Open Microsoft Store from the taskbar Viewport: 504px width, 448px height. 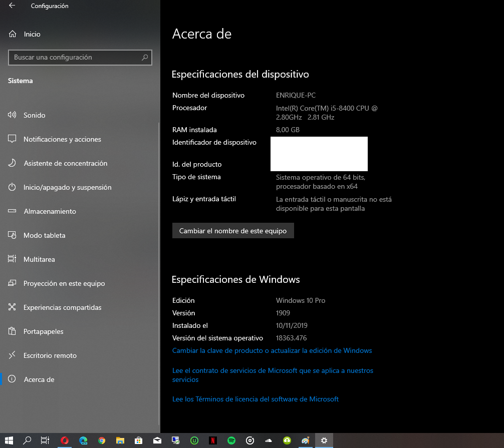(x=139, y=440)
